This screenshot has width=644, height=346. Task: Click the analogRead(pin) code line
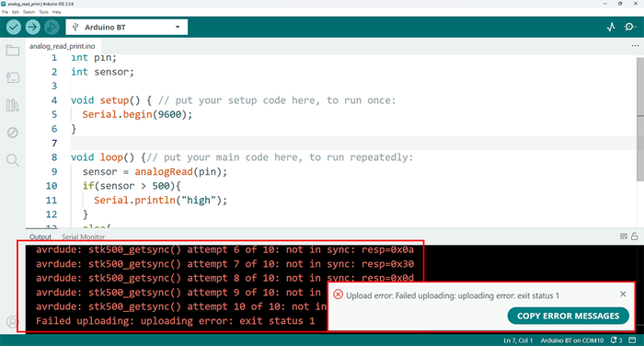tap(155, 171)
